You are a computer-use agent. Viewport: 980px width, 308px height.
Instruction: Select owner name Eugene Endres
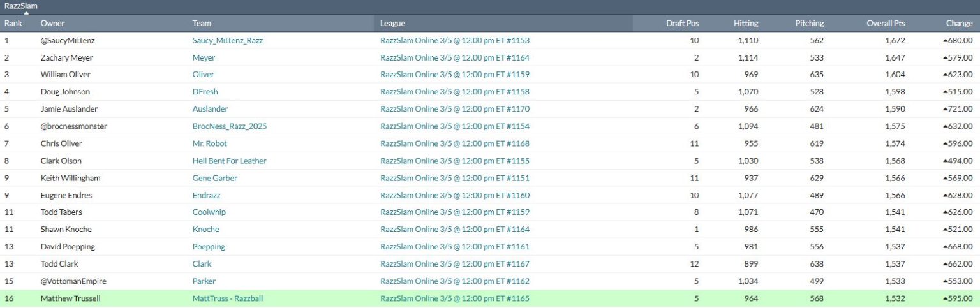[66, 195]
